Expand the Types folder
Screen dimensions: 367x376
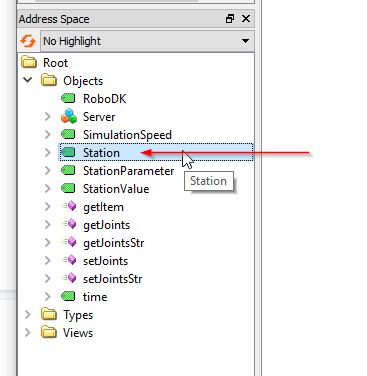click(28, 314)
